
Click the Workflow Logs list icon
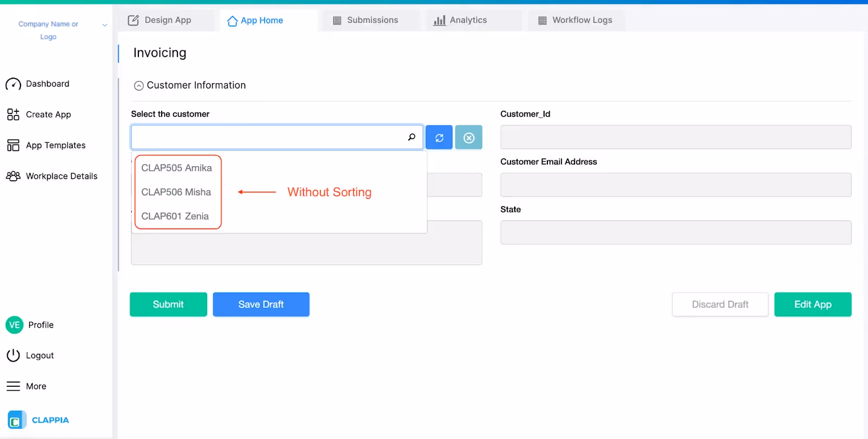(x=542, y=21)
